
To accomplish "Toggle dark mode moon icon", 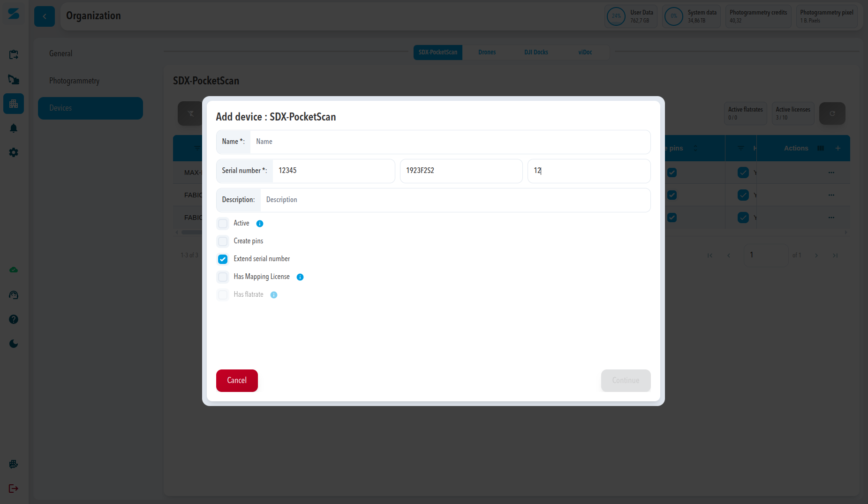I will coord(14,344).
